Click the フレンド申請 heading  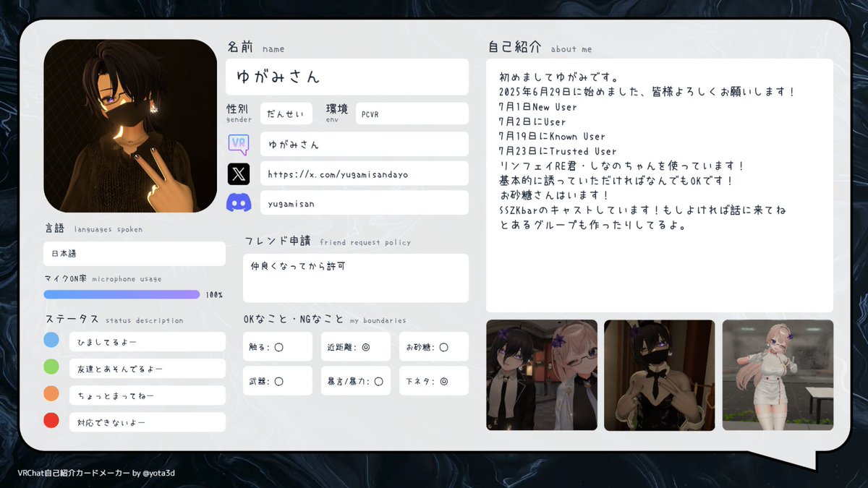tap(328, 241)
